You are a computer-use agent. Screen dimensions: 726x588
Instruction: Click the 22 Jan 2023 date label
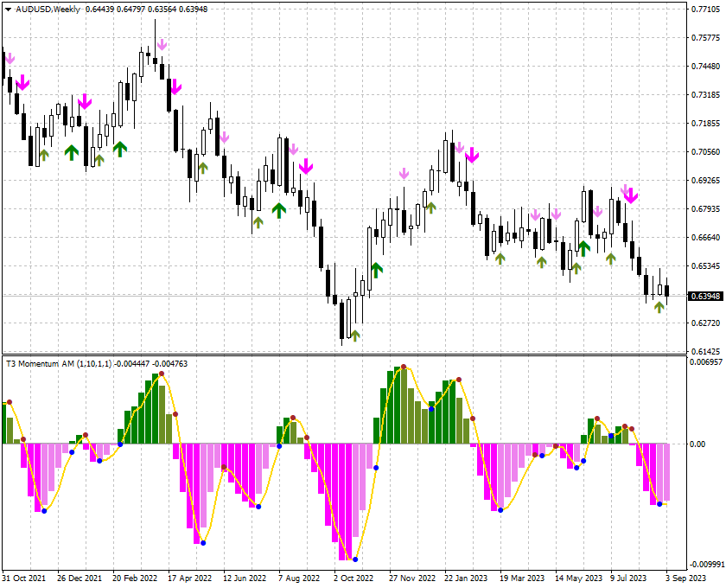466,578
